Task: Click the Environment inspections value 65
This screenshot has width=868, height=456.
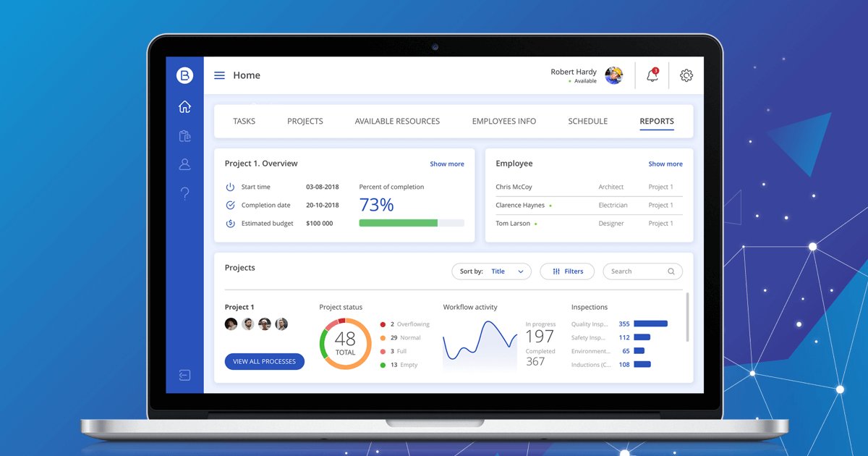Action: 626,351
